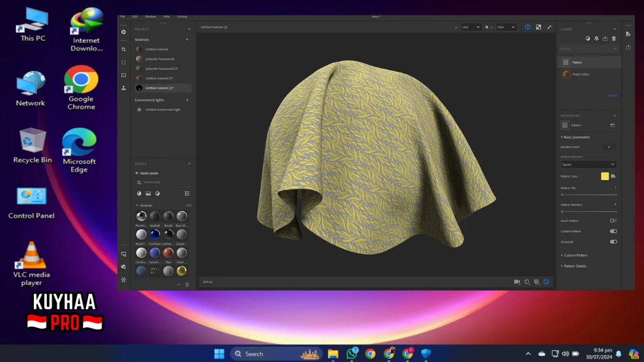Screen dimensions: 644x362
Task: Click the globe environment icon in viewport footer
Action: (x=537, y=282)
